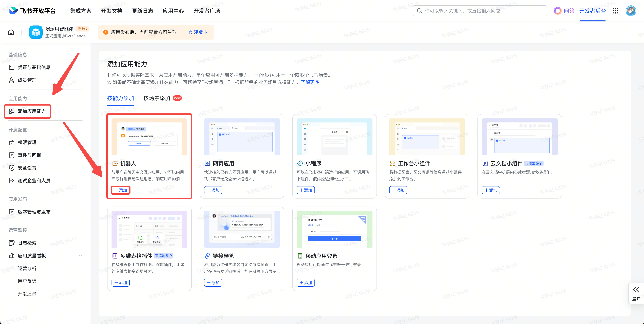Click the top search input field
The width and height of the screenshot is (644, 324).
pos(480,11)
